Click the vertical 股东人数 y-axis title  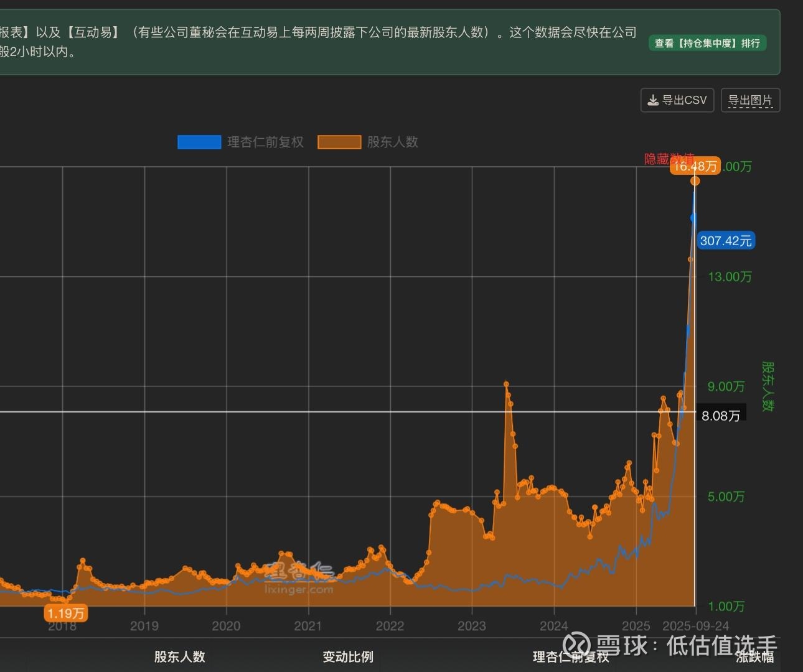point(768,386)
